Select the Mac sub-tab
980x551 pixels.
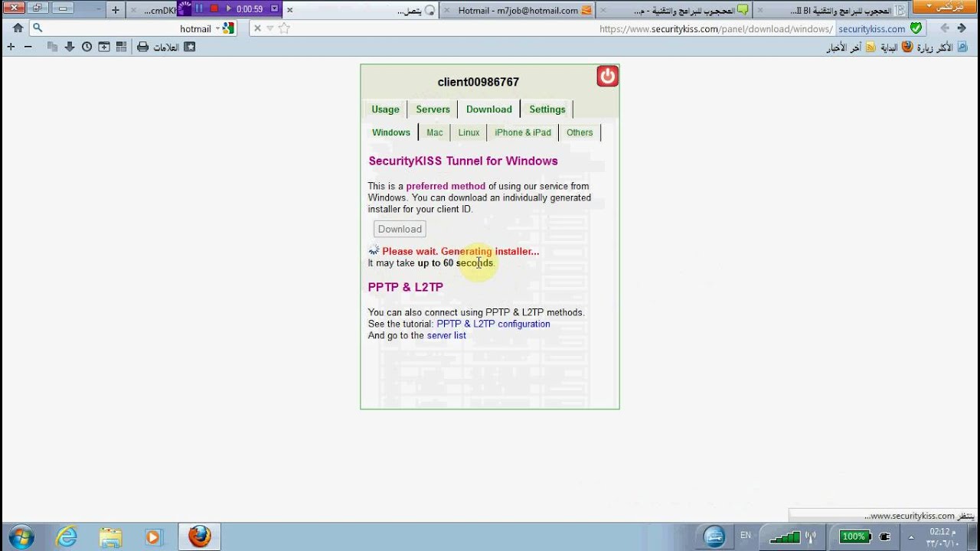pyautogui.click(x=435, y=132)
